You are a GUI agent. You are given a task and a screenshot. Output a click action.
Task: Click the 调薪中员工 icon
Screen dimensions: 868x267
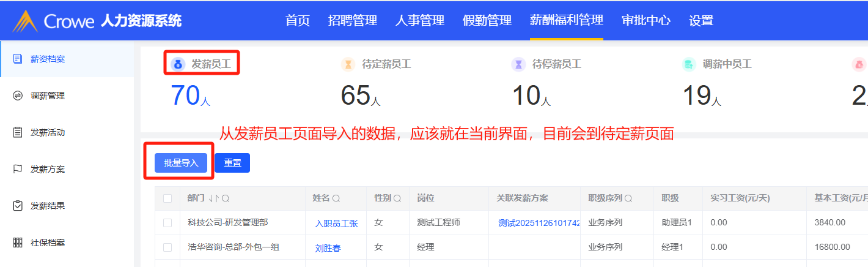(x=689, y=64)
